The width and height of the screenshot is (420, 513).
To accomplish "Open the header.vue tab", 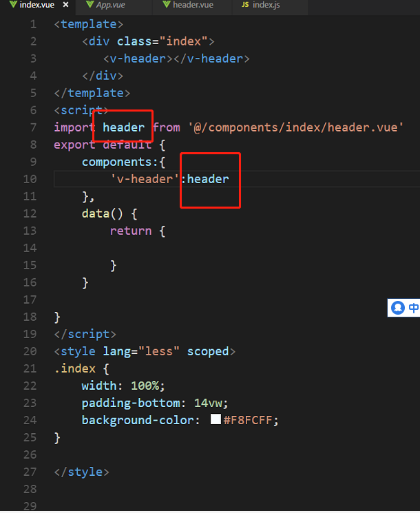I will 193,6.
